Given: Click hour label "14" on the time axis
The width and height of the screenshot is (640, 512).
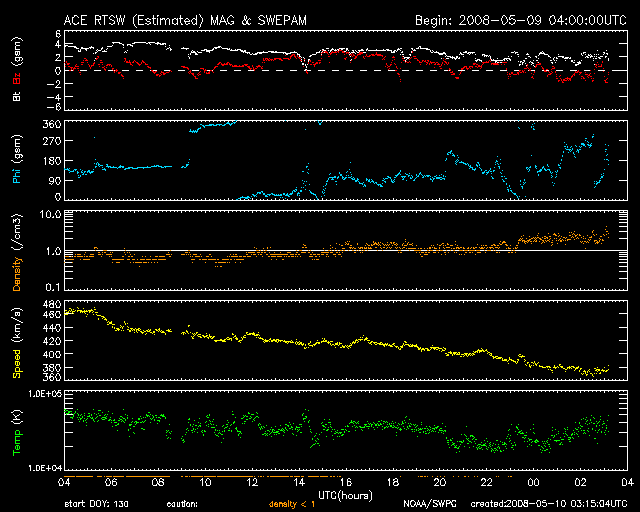Looking at the screenshot, I should coord(299,483).
